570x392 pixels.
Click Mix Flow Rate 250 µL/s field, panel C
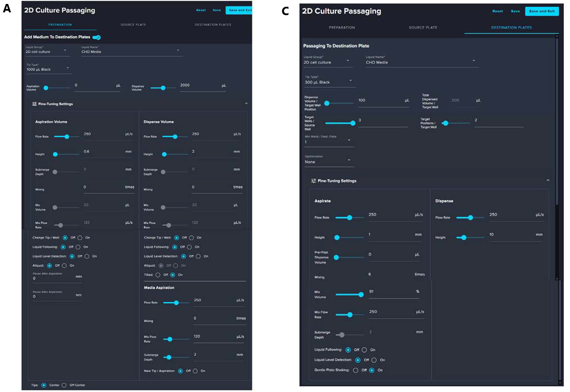[x=396, y=313]
